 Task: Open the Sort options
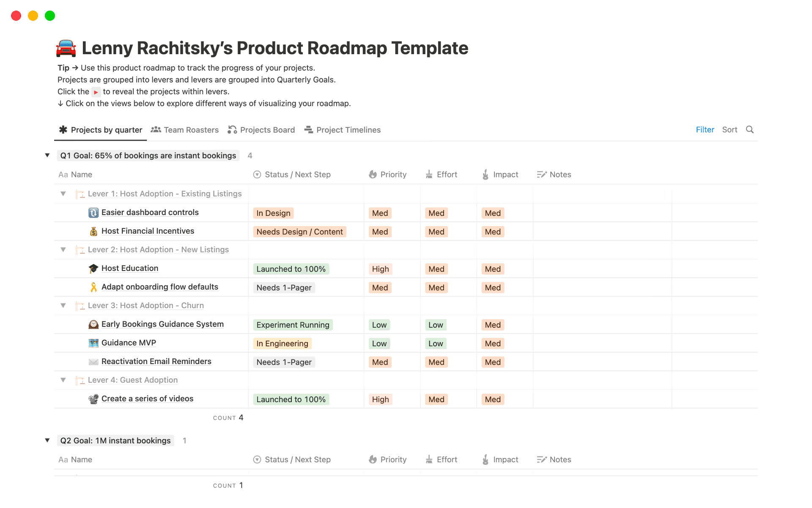pyautogui.click(x=730, y=130)
